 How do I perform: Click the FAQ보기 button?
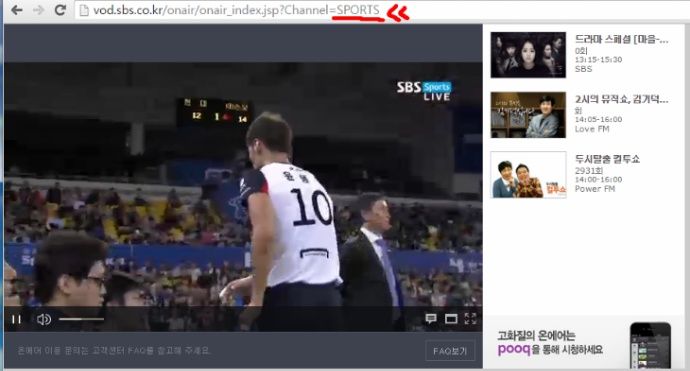point(450,351)
